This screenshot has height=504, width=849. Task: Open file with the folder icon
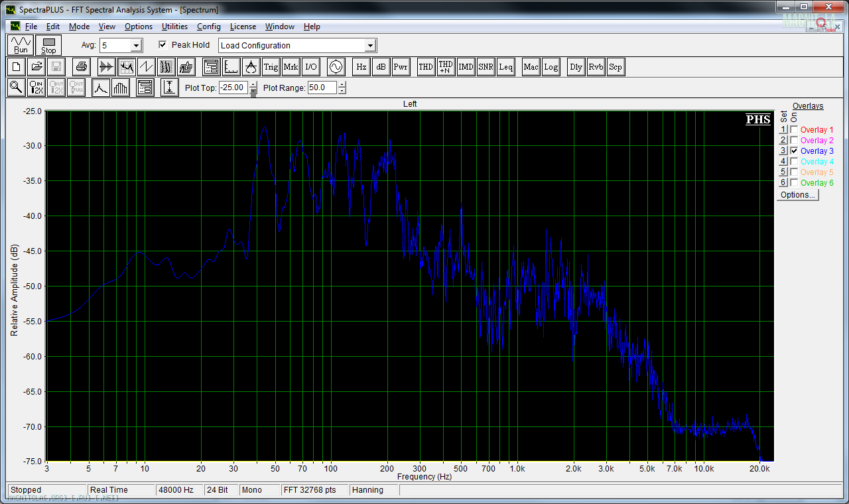coord(37,67)
